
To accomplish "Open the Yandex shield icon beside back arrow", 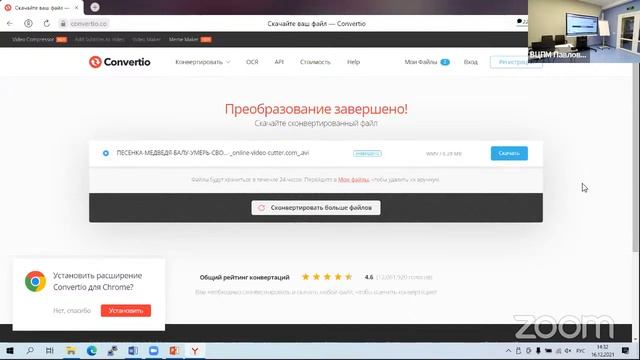I will [x=28, y=24].
